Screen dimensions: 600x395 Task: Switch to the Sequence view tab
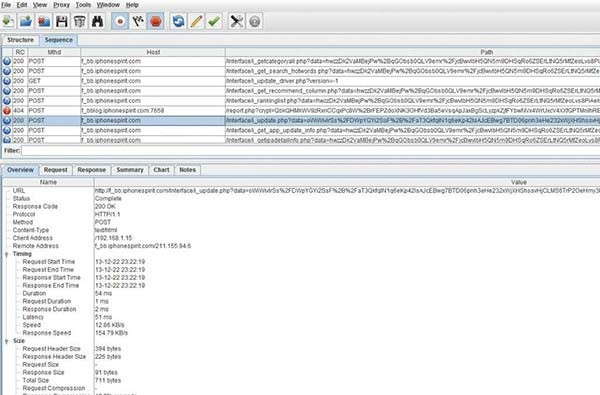(x=59, y=40)
